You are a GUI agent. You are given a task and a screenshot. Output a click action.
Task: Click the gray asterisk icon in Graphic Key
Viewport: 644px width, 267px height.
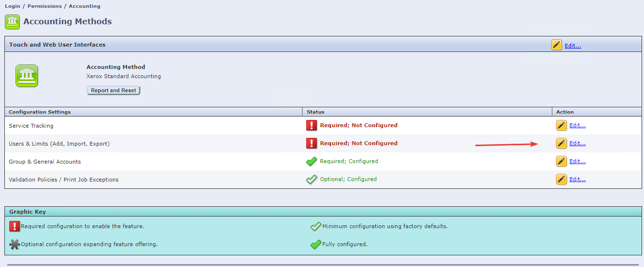click(x=15, y=244)
